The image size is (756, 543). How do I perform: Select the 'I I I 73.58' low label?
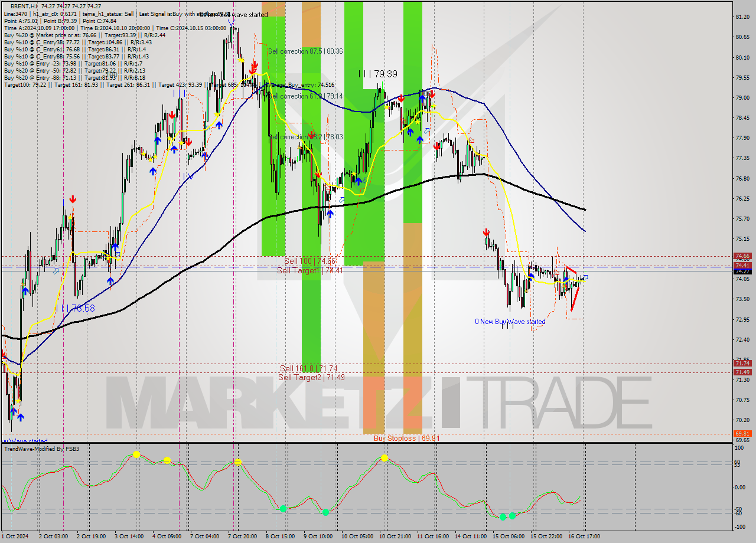pos(74,308)
